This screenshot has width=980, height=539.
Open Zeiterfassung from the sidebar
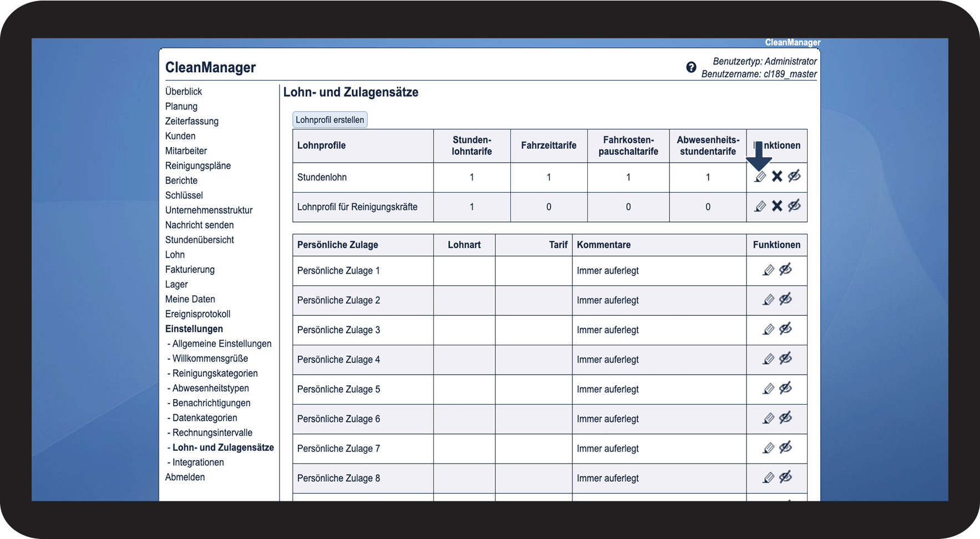click(192, 122)
